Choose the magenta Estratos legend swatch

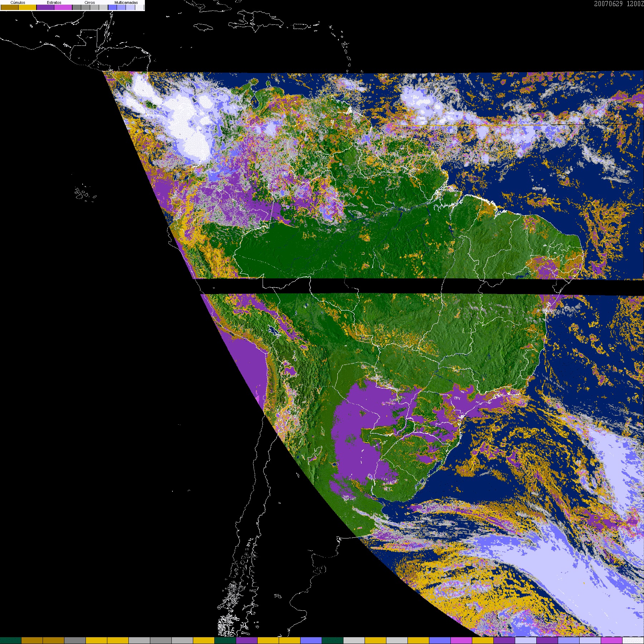click(63, 8)
